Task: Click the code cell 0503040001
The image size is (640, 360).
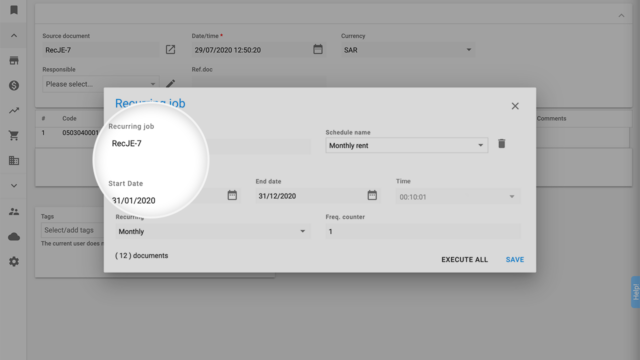Action: coord(80,133)
